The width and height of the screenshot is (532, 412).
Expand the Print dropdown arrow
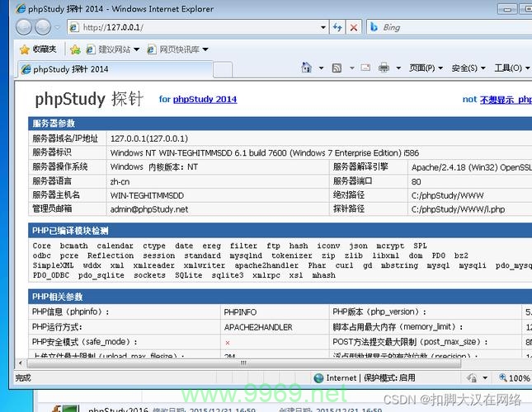click(x=398, y=68)
